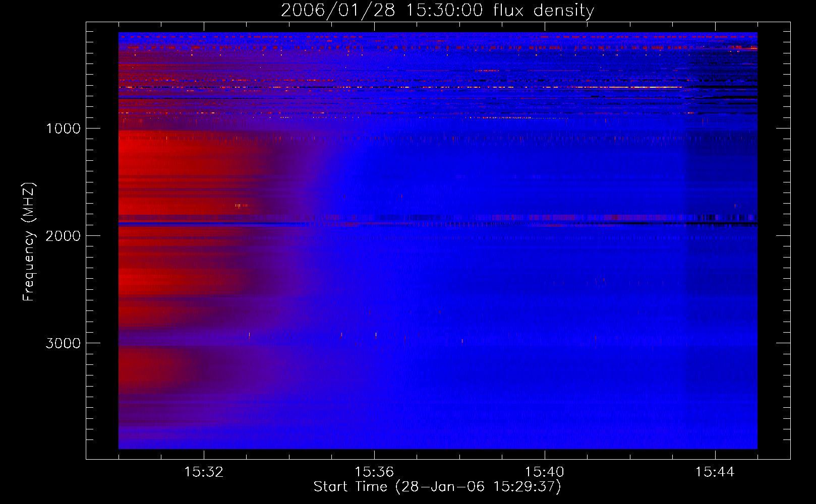The image size is (816, 504).
Task: Click the '15:36' time tick label
Action: (374, 472)
